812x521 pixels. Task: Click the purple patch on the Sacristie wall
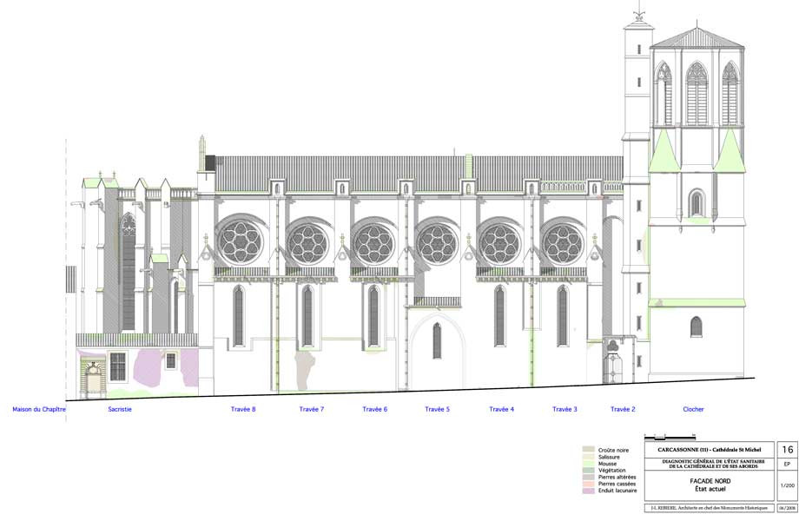154,366
